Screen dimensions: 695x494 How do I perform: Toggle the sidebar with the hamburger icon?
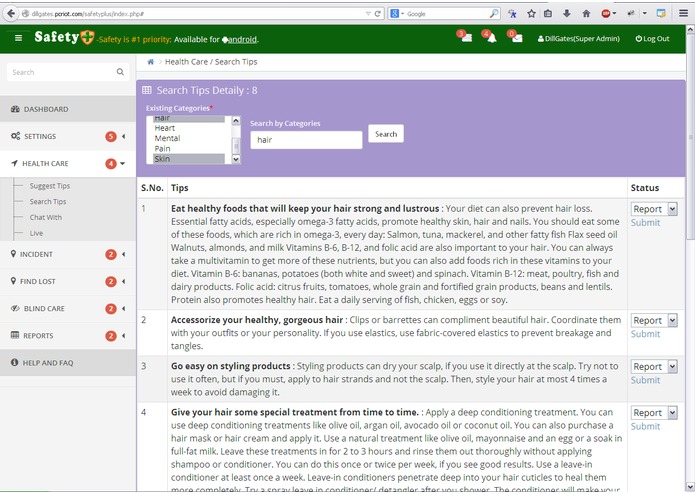(x=18, y=38)
